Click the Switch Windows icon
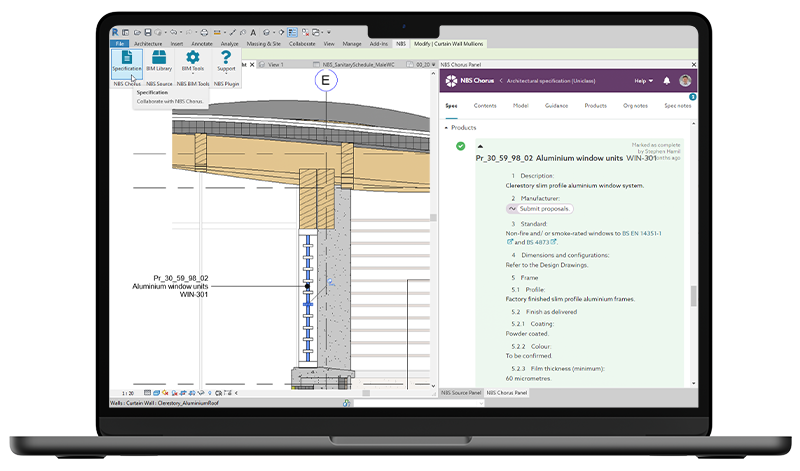Image resolution: width=800 pixels, height=471 pixels. click(316, 32)
